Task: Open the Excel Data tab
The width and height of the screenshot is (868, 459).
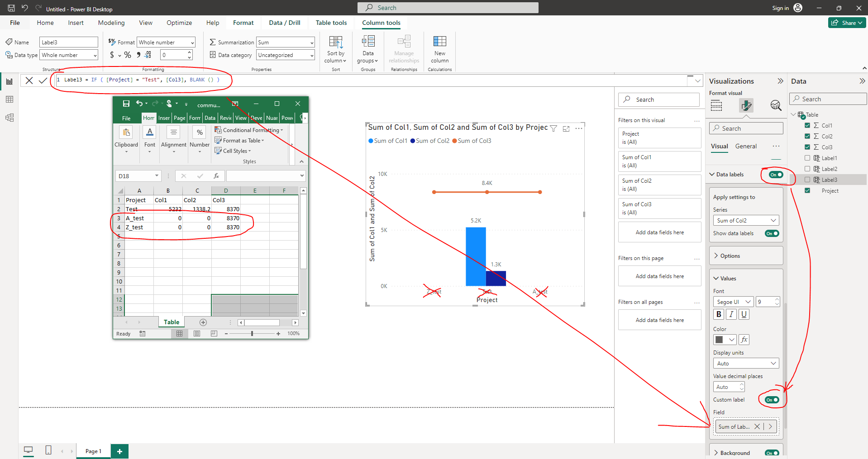Action: pyautogui.click(x=210, y=118)
